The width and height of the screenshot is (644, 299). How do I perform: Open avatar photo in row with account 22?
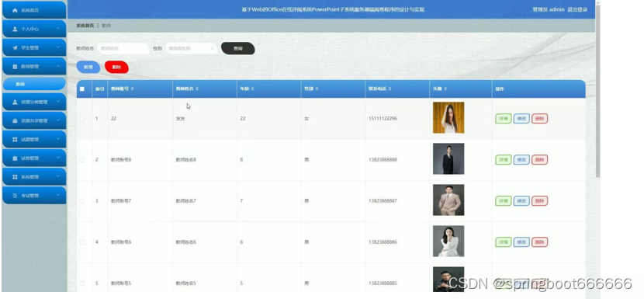(448, 117)
